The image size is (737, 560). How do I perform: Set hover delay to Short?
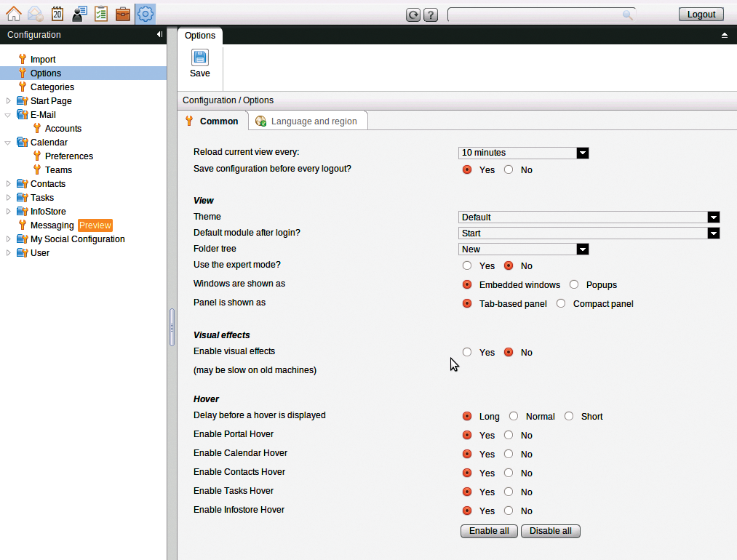pos(569,416)
